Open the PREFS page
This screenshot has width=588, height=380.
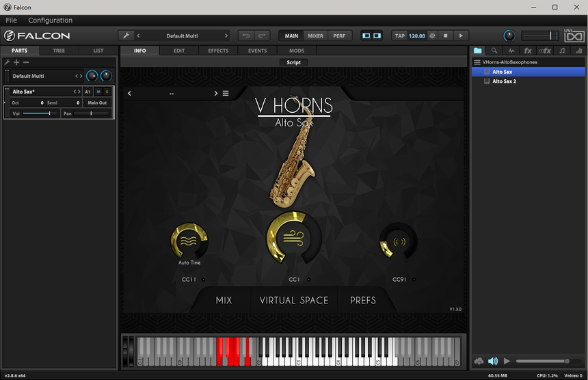[x=362, y=300]
